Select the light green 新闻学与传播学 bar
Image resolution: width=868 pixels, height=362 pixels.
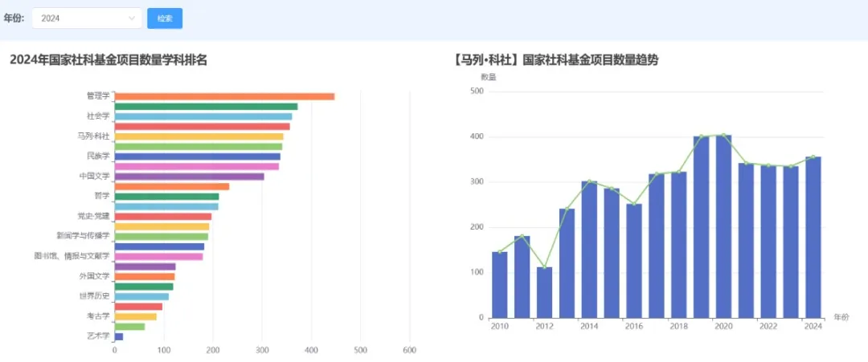161,237
